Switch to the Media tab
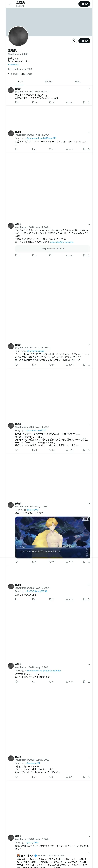Screen dimensions: 98x868 point(78,82)
